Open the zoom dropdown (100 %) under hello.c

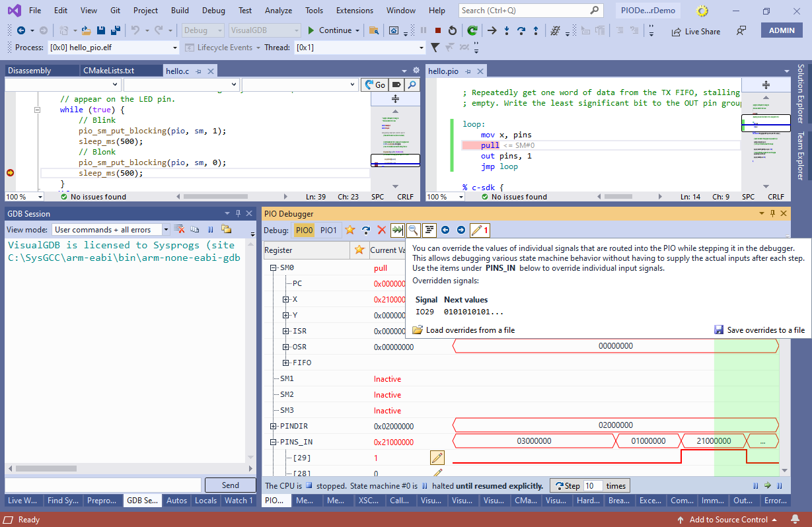tap(24, 197)
